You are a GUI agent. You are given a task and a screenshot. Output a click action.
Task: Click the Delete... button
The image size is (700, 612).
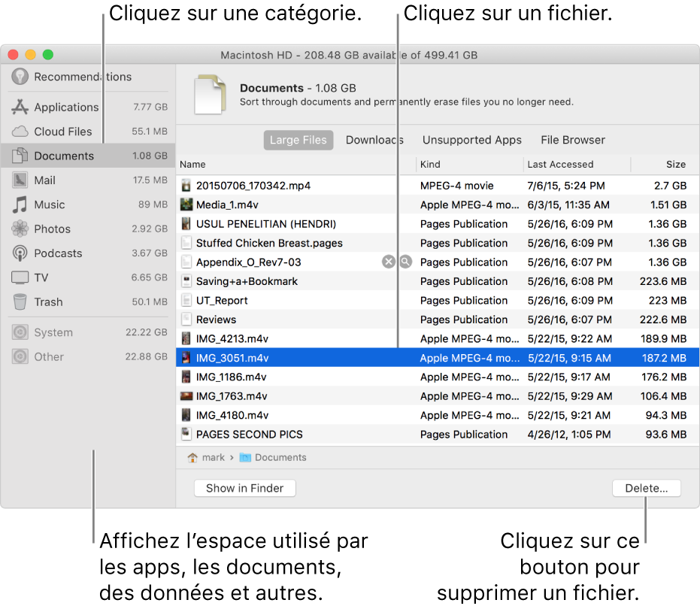coord(646,489)
